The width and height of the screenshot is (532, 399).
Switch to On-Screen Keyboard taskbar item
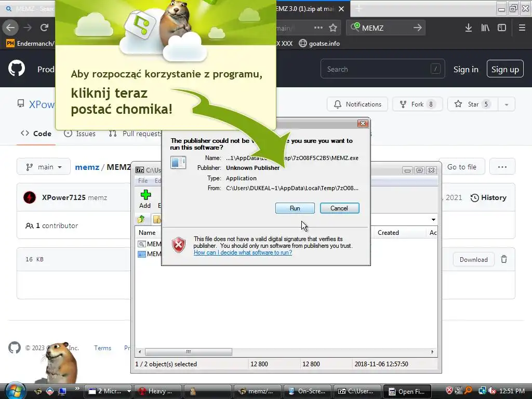tap(308, 391)
